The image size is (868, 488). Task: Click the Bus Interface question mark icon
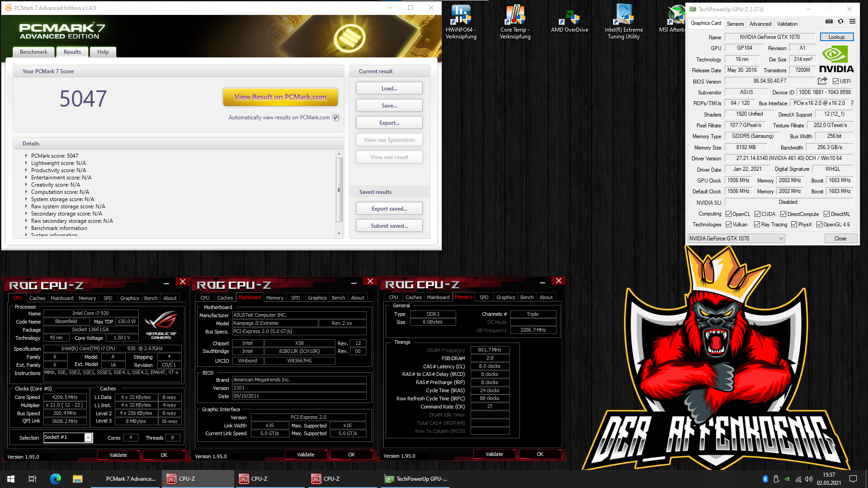pyautogui.click(x=852, y=103)
